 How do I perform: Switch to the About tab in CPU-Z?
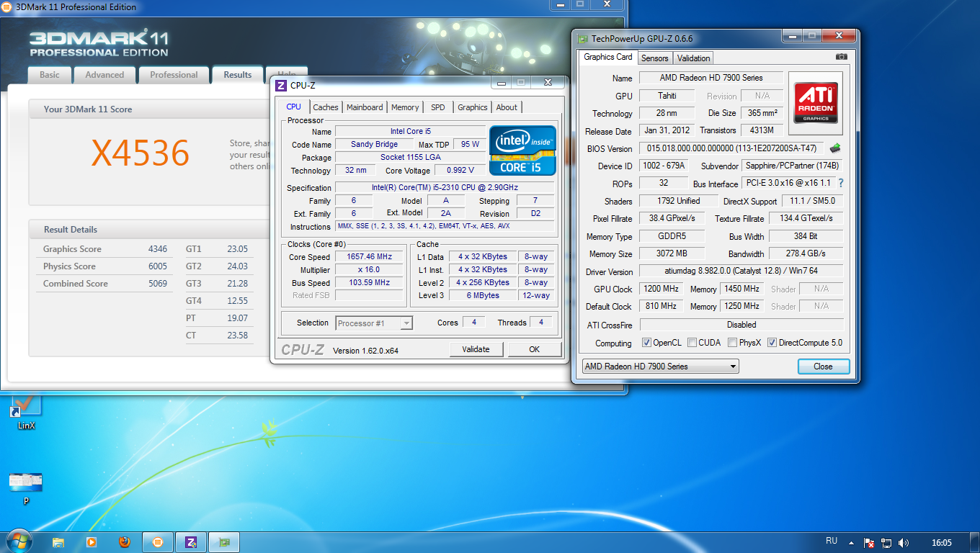pyautogui.click(x=507, y=107)
